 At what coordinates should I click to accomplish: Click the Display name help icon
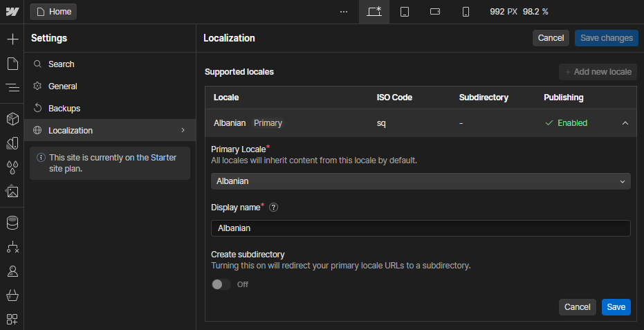tap(274, 207)
